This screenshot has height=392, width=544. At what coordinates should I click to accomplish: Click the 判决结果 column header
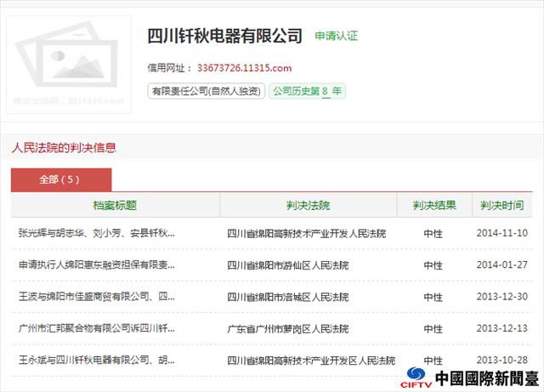434,205
